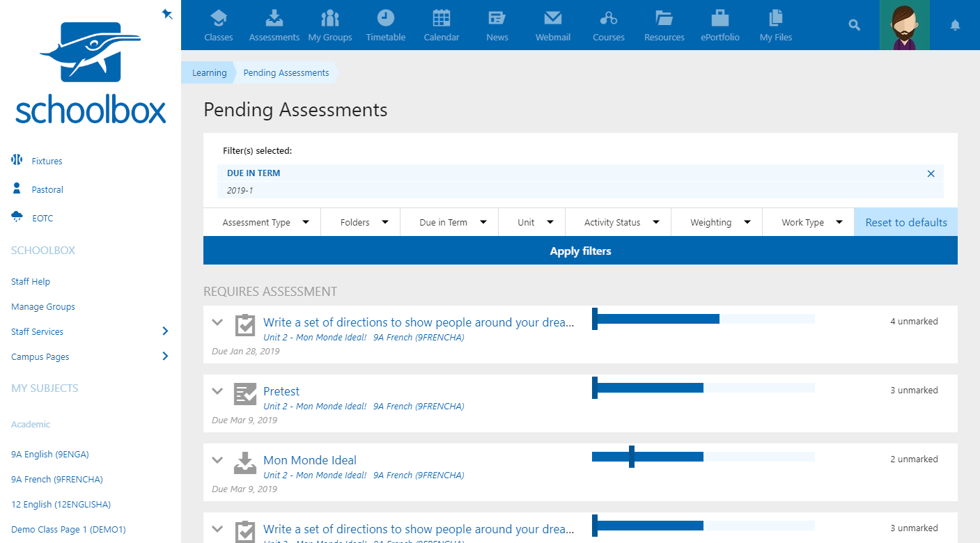Click the pin sidebar icon
The image size is (980, 543).
pyautogui.click(x=167, y=13)
